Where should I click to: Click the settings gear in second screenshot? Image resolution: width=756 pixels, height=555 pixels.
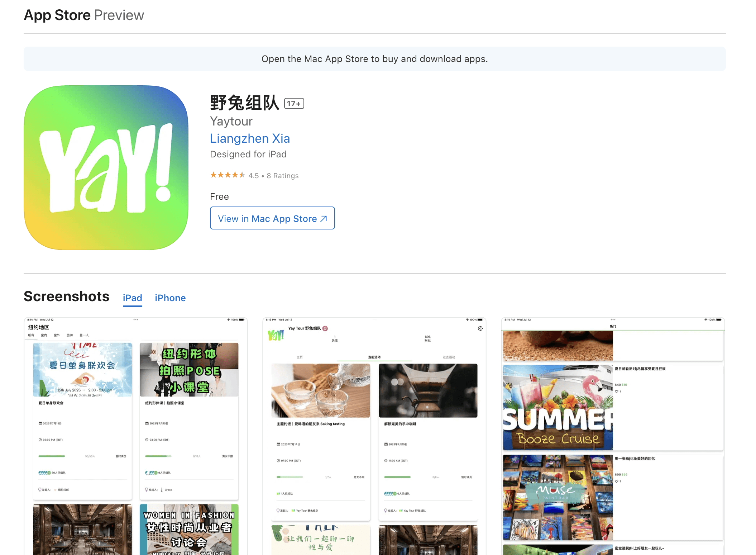[x=480, y=328]
